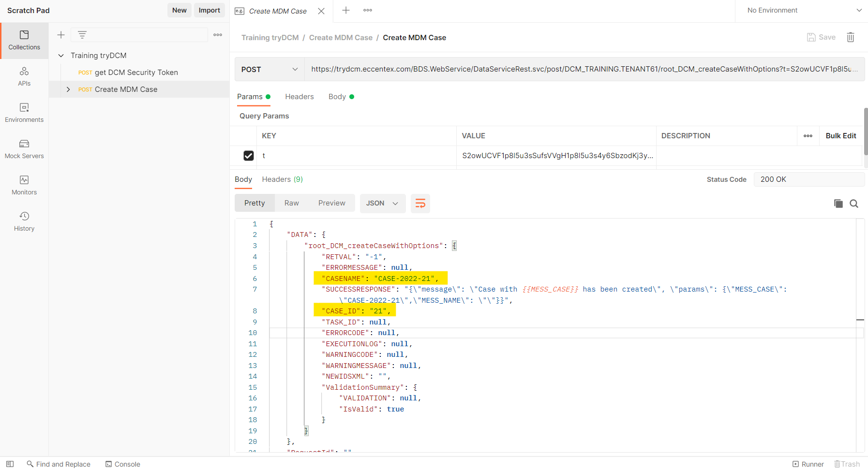Open Find and Replace
The width and height of the screenshot is (868, 470).
point(59,464)
